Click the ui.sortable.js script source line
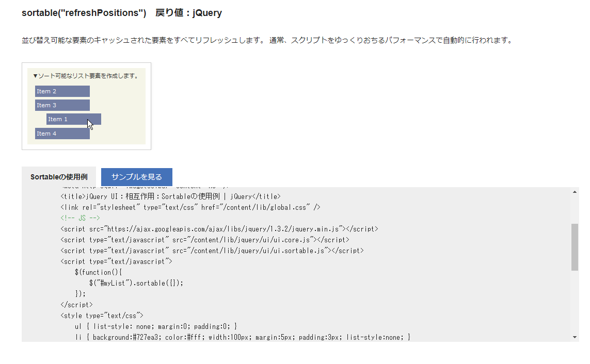 [x=212, y=251]
